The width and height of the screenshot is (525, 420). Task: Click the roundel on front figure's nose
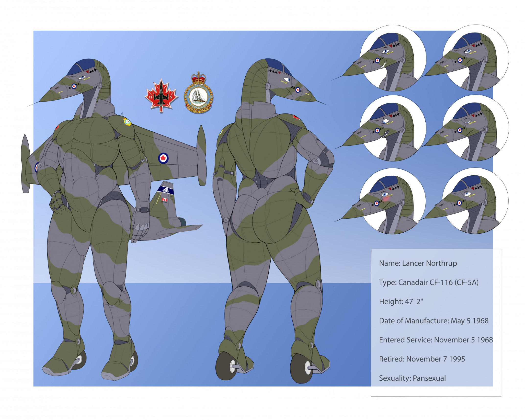coord(74,86)
